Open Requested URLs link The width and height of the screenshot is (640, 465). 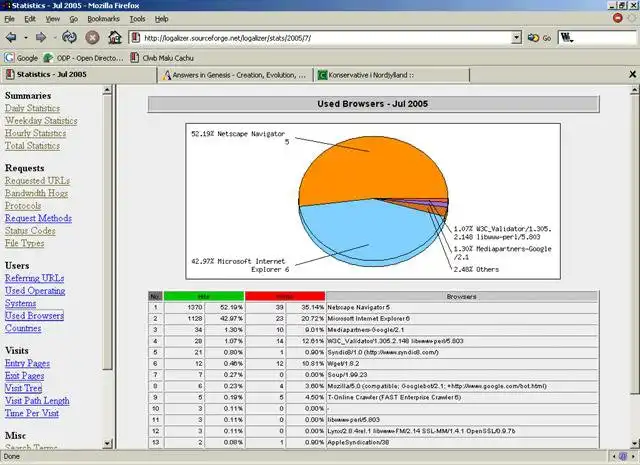point(37,181)
